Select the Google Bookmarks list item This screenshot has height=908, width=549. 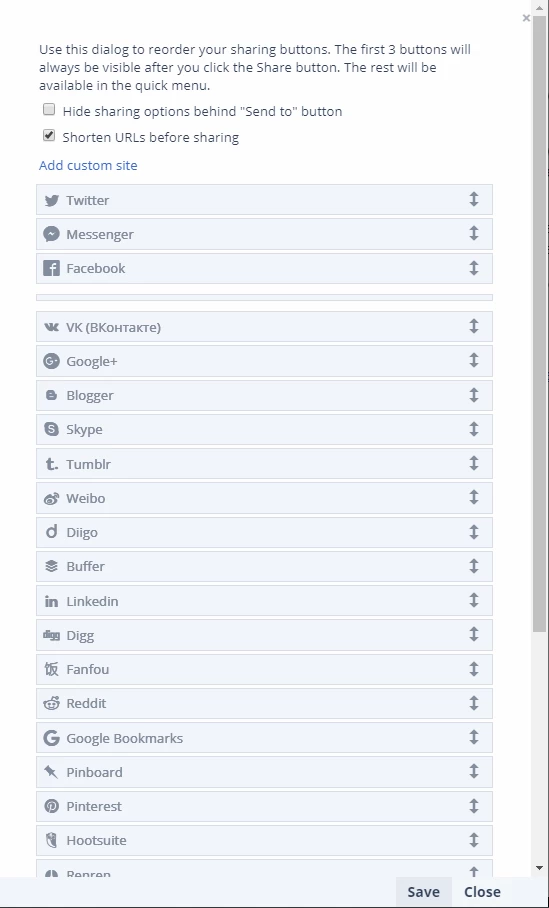[x=264, y=738]
